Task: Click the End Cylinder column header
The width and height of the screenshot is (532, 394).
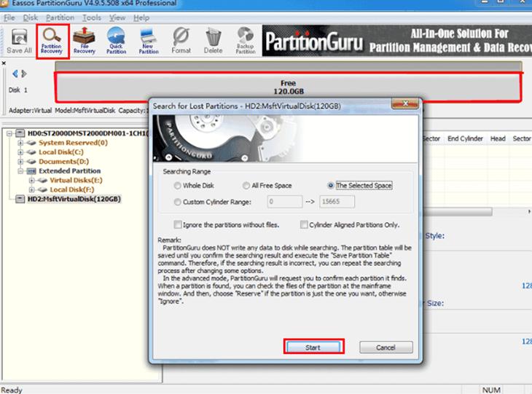Action: 465,138
